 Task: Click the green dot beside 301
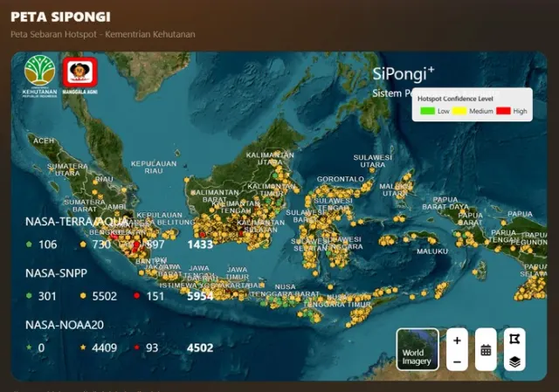point(29,295)
